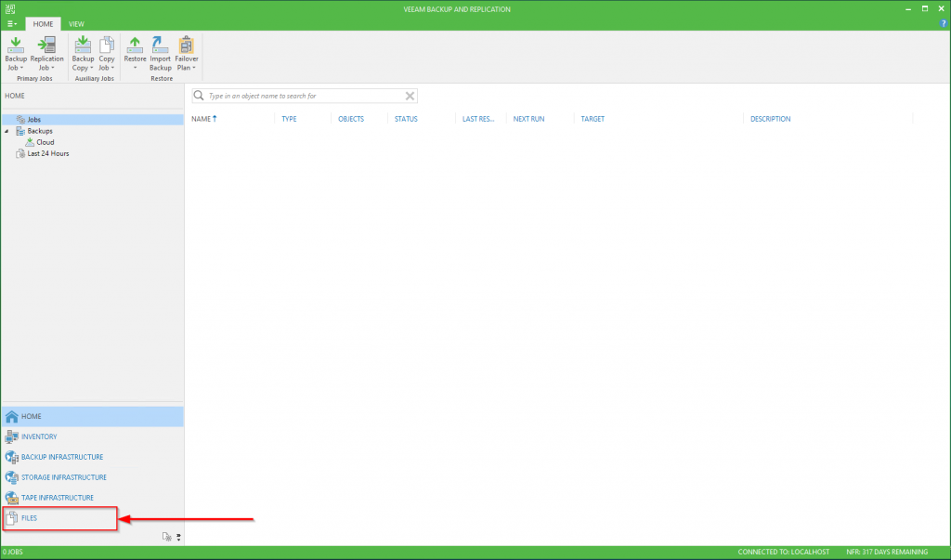Screen dimensions: 951x560
Task: Sort by the TARGET column header
Action: point(593,119)
